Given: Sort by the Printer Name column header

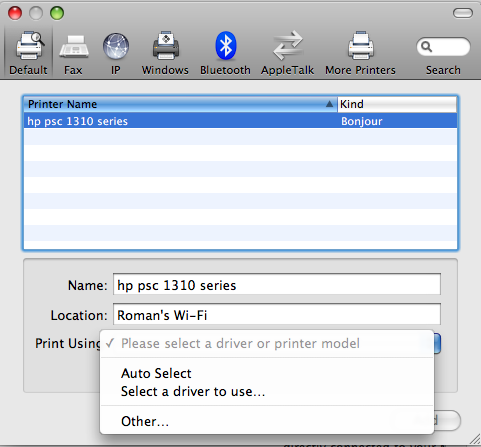Looking at the screenshot, I should click(180, 104).
